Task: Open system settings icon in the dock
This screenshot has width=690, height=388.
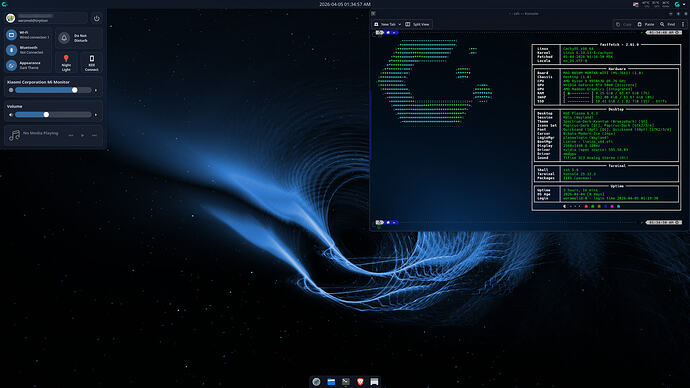Action: pos(316,381)
